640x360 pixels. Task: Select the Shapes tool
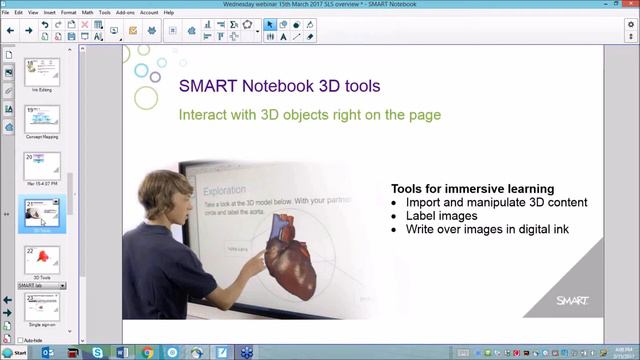(x=283, y=25)
